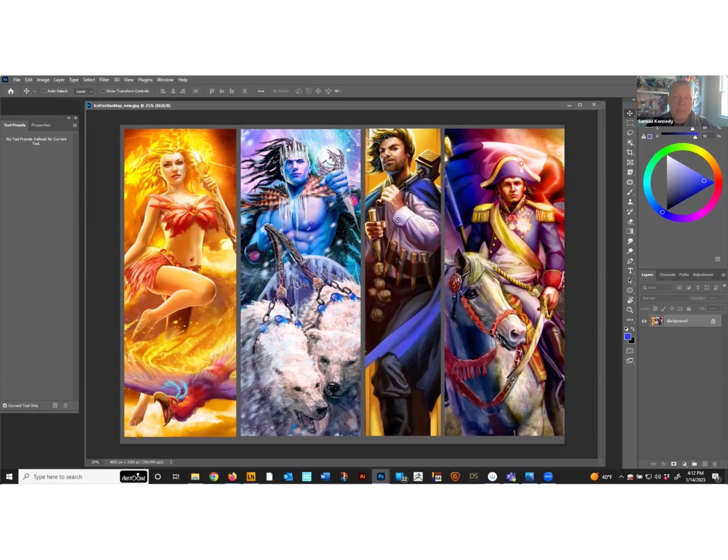Image resolution: width=728 pixels, height=560 pixels.
Task: Open the Filter menu
Action: 104,80
